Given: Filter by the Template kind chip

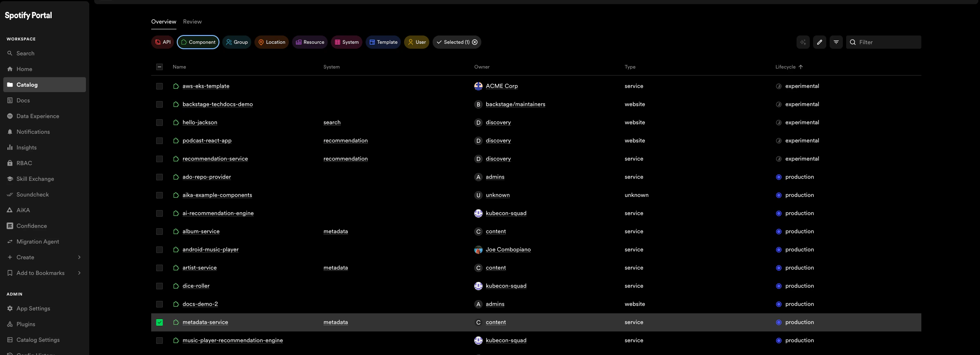Looking at the screenshot, I should (x=383, y=42).
